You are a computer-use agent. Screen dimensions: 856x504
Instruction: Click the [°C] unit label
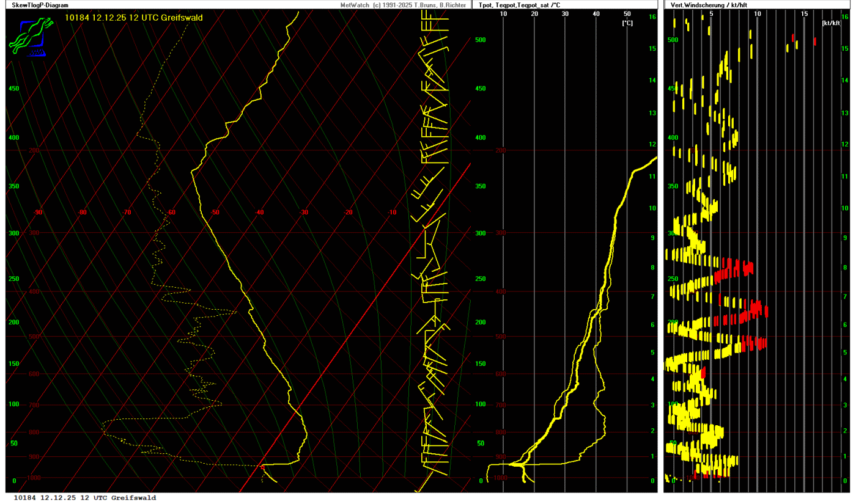[x=627, y=23]
